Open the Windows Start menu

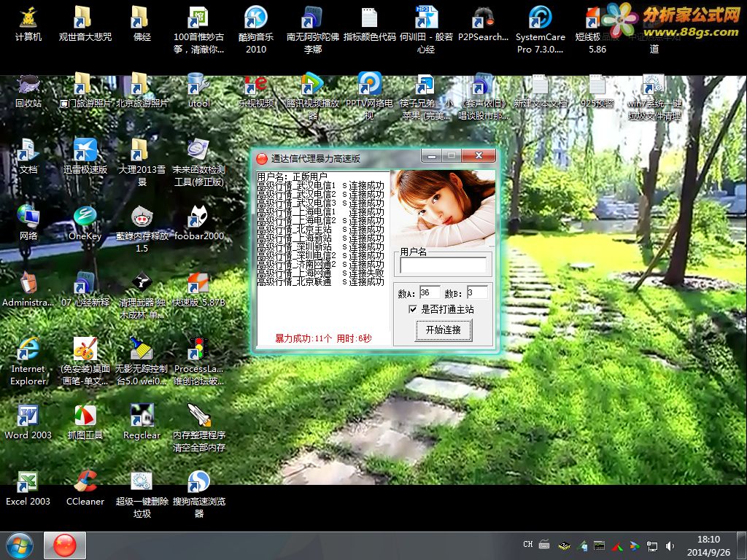[x=20, y=545]
